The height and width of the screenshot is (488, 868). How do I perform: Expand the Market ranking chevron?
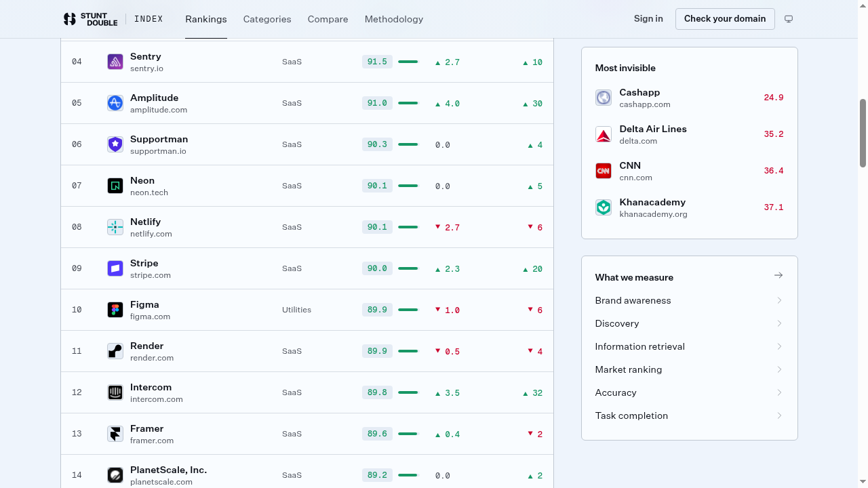click(x=779, y=369)
